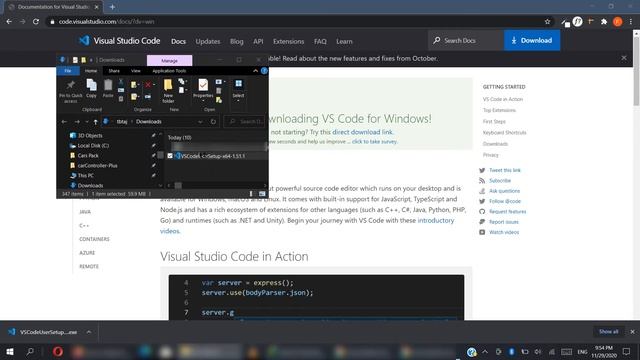
Task: Open the Updates nav item
Action: (x=208, y=41)
